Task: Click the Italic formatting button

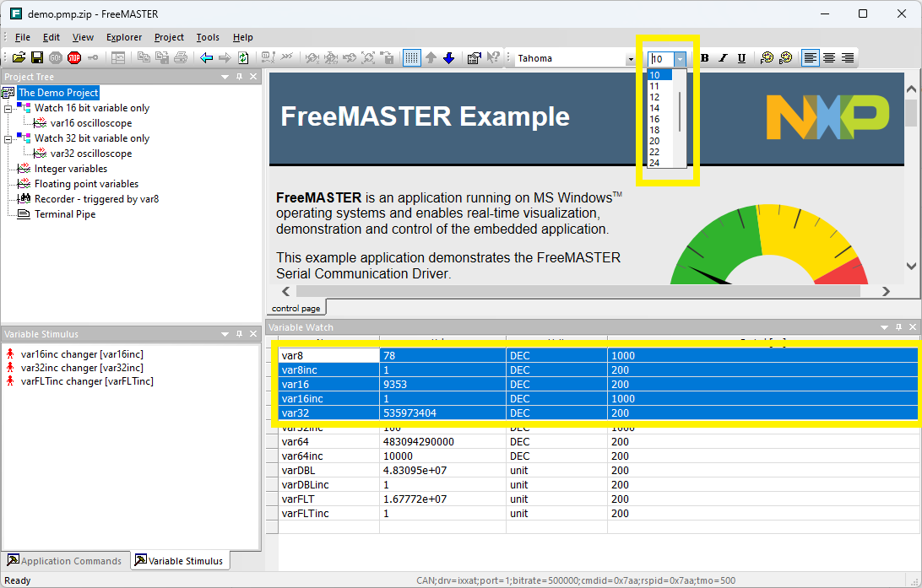Action: tap(722, 58)
